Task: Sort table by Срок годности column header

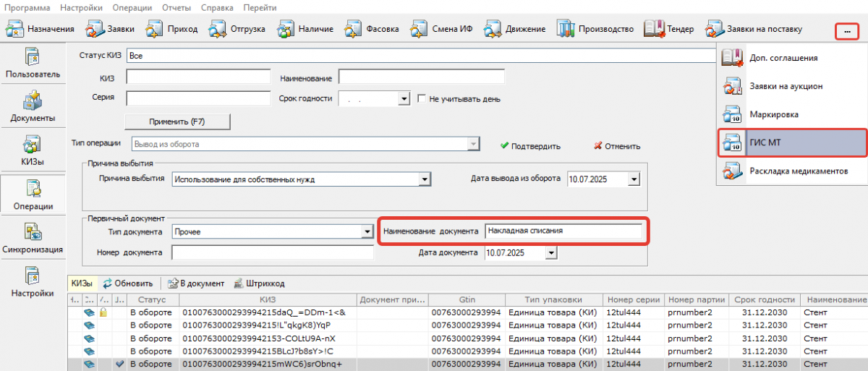Action: [765, 299]
